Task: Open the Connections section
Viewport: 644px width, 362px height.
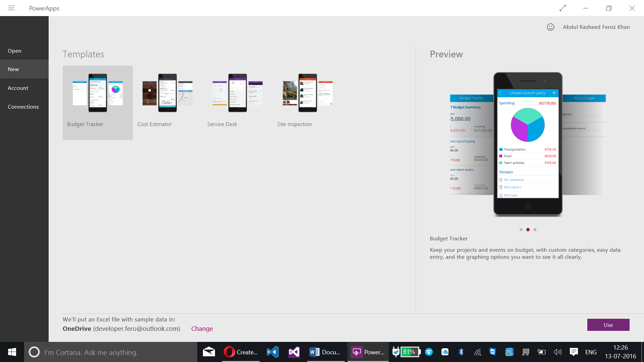Action: [x=24, y=107]
